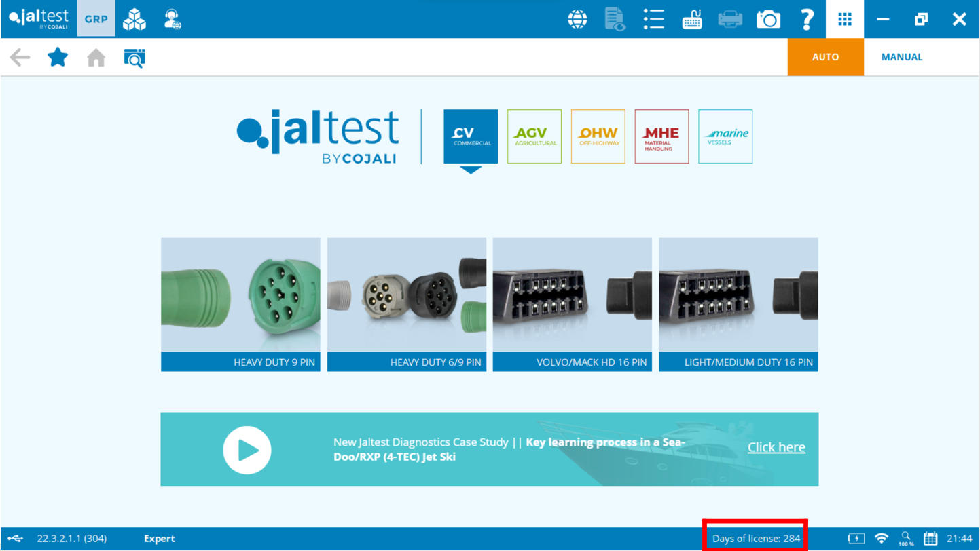Choose the Light/Medium Duty 16 Pin connector

point(738,305)
